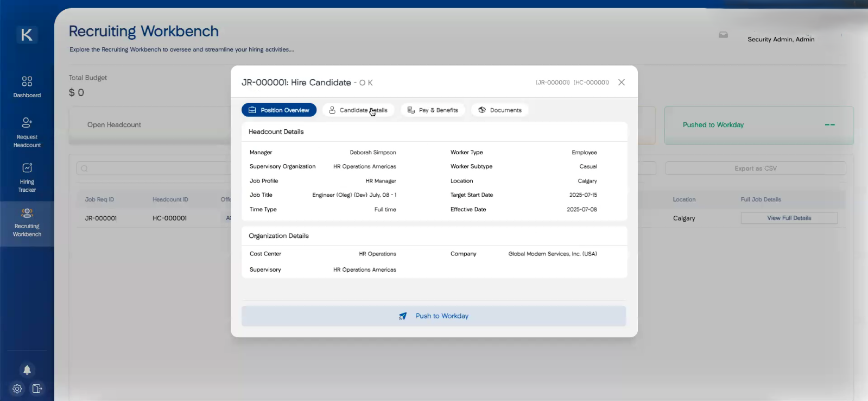Open Request Headcount in sidebar
The width and height of the screenshot is (868, 401).
27,133
